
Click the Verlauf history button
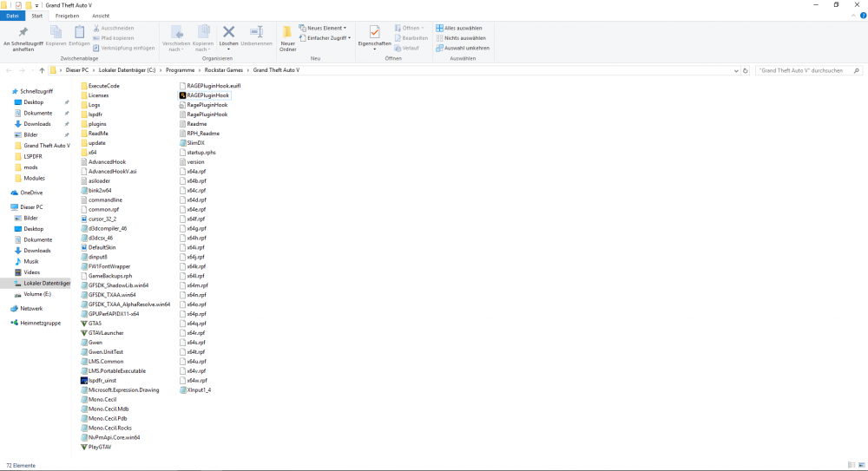tap(407, 49)
